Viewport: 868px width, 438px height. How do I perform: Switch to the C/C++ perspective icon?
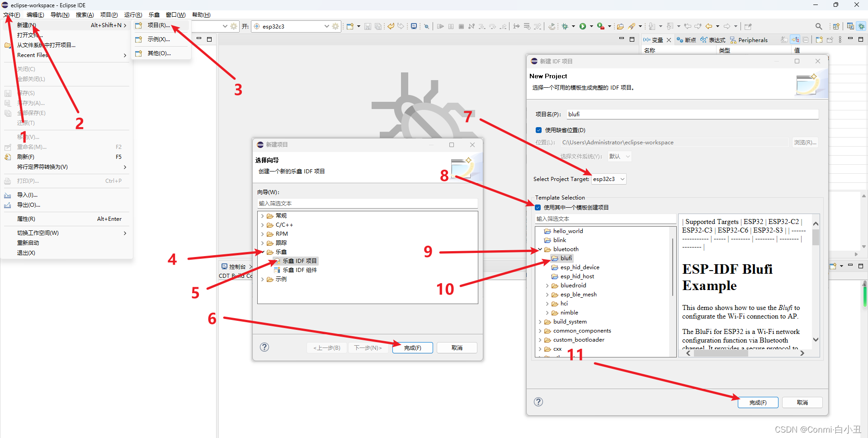tap(850, 26)
